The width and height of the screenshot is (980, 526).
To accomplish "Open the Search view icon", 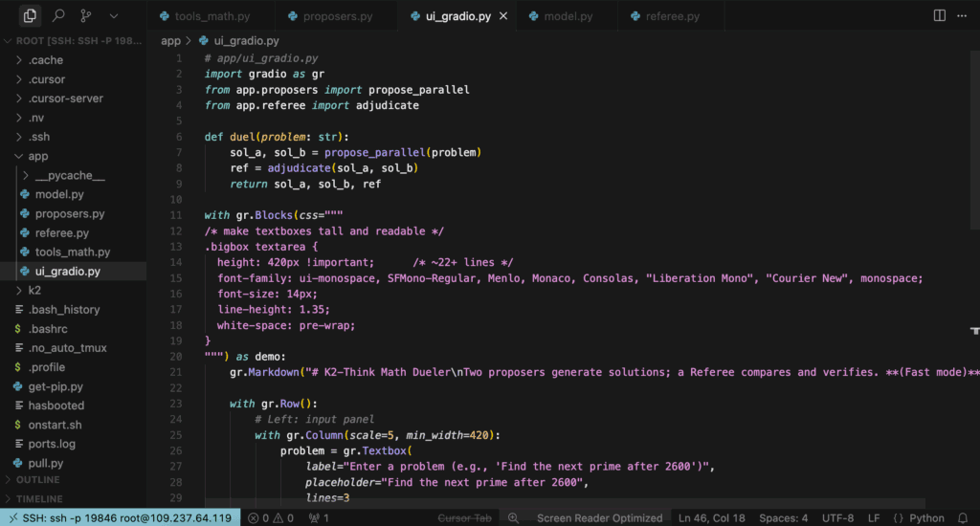I will (58, 16).
